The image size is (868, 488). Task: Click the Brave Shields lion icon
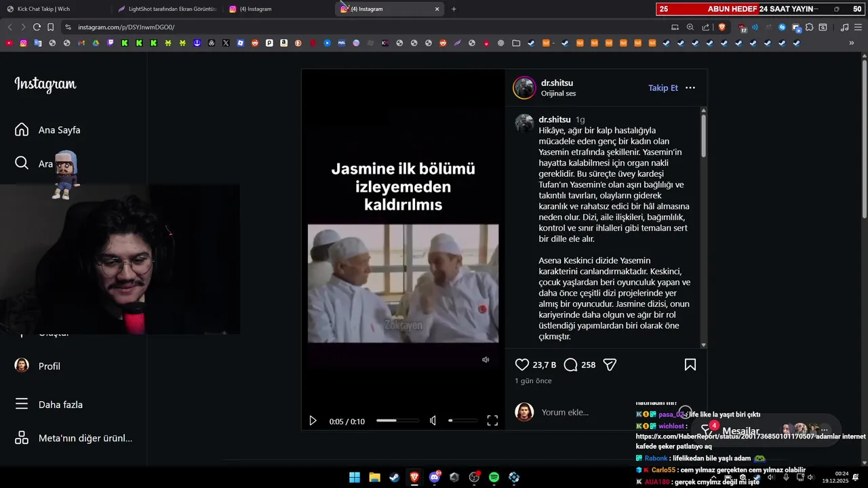tap(722, 27)
